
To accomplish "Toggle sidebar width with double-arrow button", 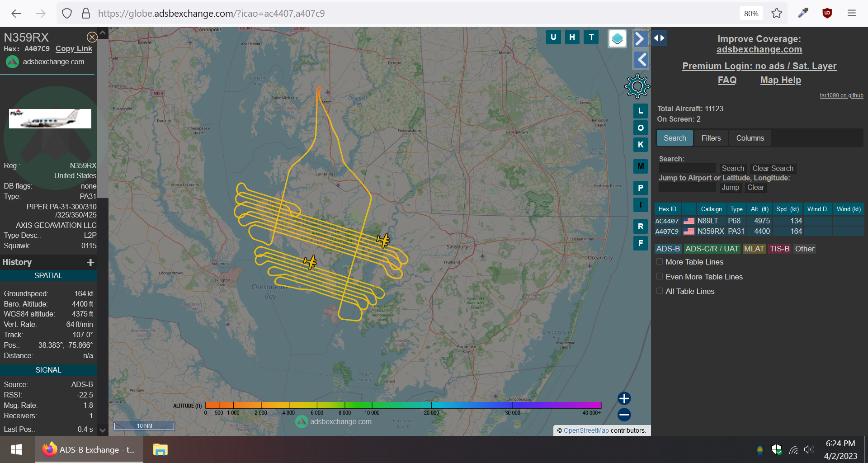I will (x=659, y=38).
